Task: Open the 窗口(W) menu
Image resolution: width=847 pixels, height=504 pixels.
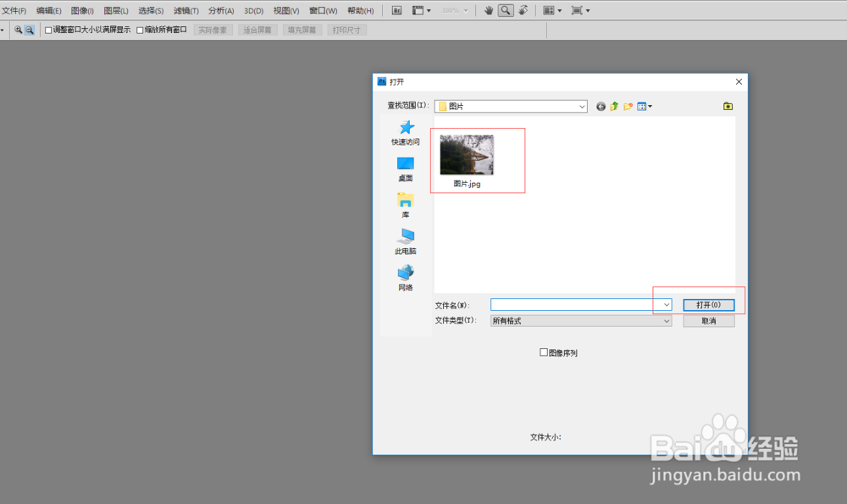Action: (x=323, y=11)
